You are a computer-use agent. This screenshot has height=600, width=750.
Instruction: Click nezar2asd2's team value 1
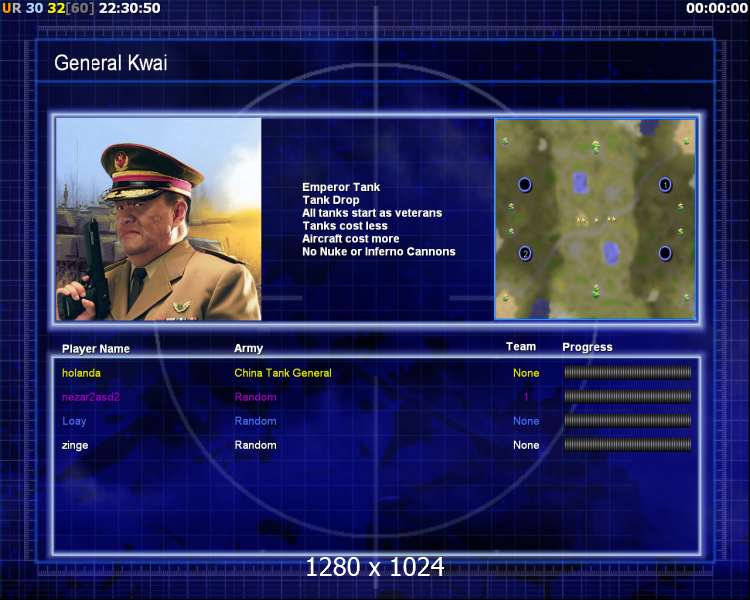point(526,397)
